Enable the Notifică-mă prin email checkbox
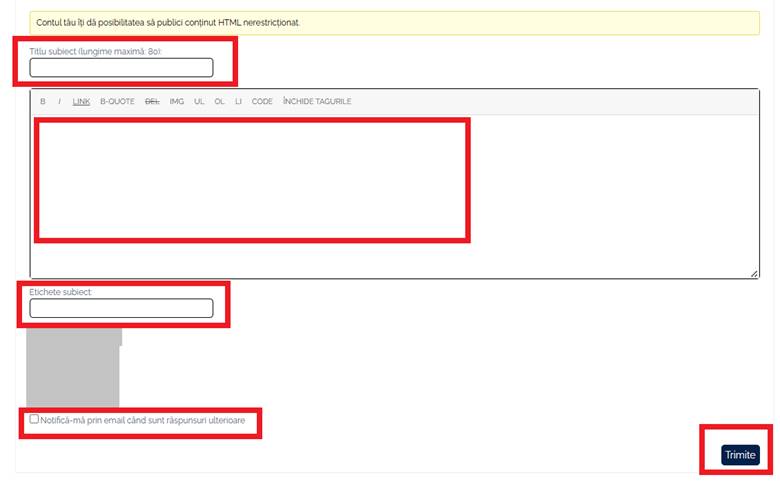 click(35, 420)
